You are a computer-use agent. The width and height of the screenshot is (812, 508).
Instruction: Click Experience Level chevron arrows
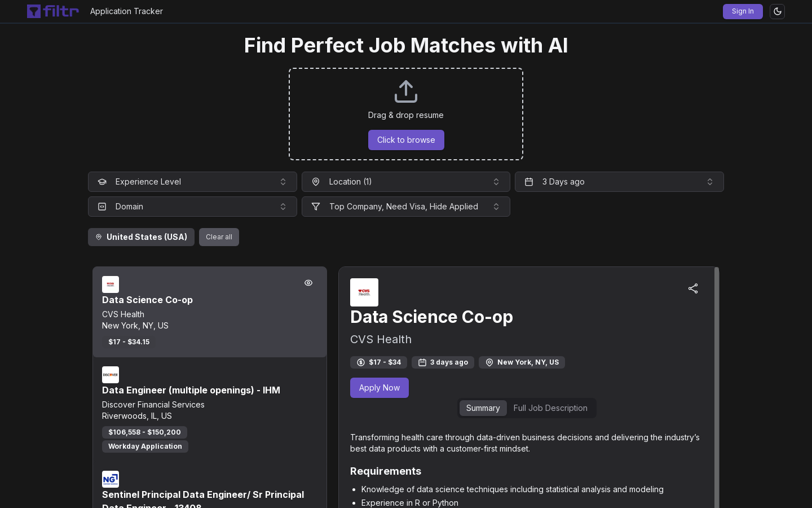[283, 182]
